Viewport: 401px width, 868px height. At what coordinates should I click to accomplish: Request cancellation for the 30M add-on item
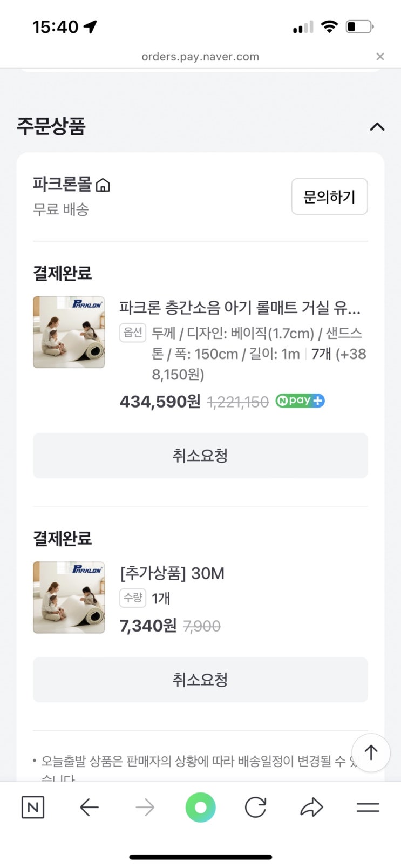pos(200,680)
